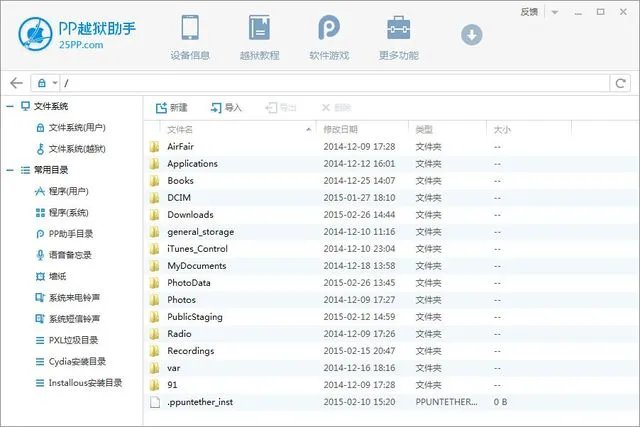
Task: Go back with the left arrow button
Action: 16,83
